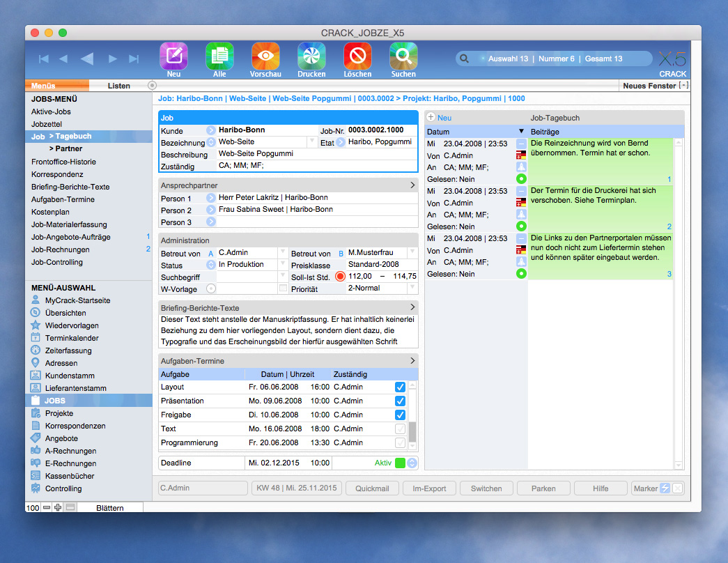Image resolution: width=728 pixels, height=563 pixels.
Task: Click the Löschen delete icon
Action: 357,54
